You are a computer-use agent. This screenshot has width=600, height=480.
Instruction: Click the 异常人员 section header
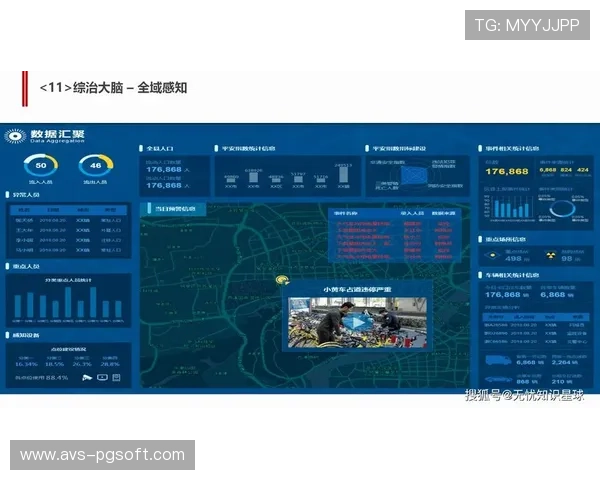26,195
